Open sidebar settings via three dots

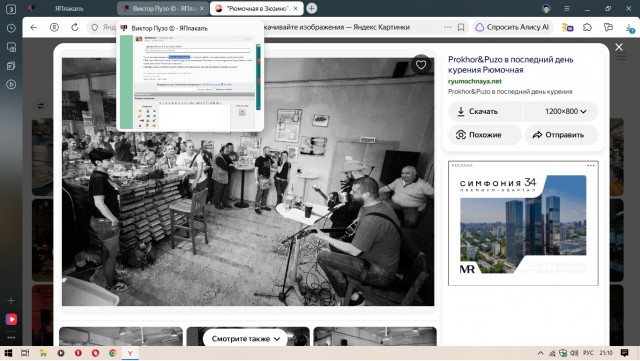(11, 337)
